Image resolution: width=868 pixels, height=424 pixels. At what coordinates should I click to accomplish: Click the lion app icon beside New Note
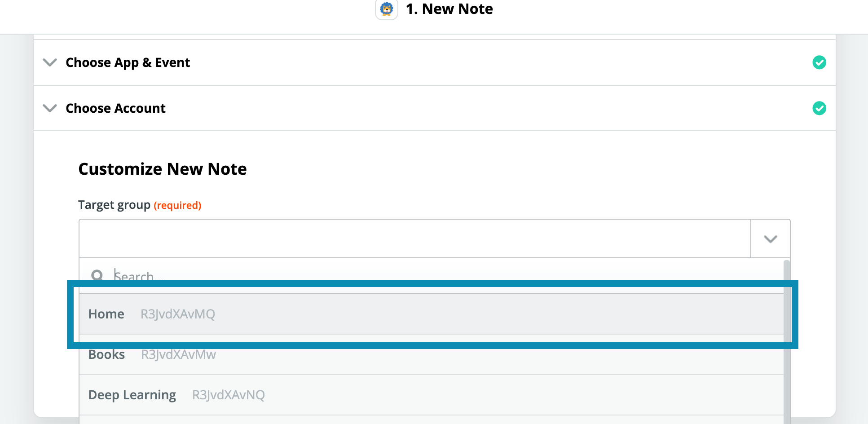tap(386, 9)
